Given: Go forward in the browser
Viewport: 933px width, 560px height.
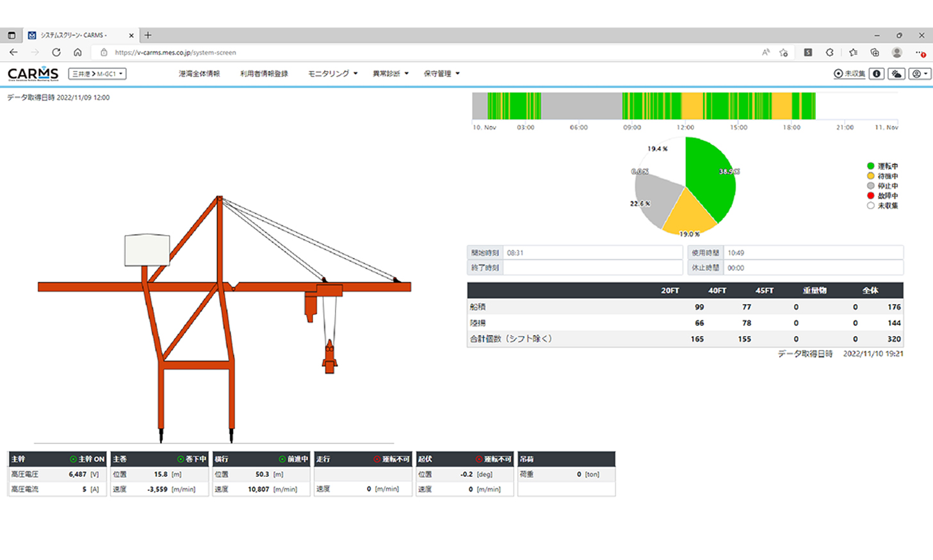Looking at the screenshot, I should (35, 52).
